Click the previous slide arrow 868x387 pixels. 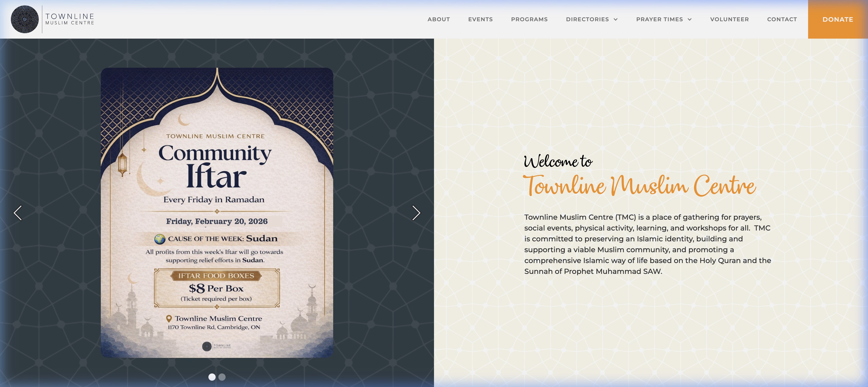[x=18, y=213]
